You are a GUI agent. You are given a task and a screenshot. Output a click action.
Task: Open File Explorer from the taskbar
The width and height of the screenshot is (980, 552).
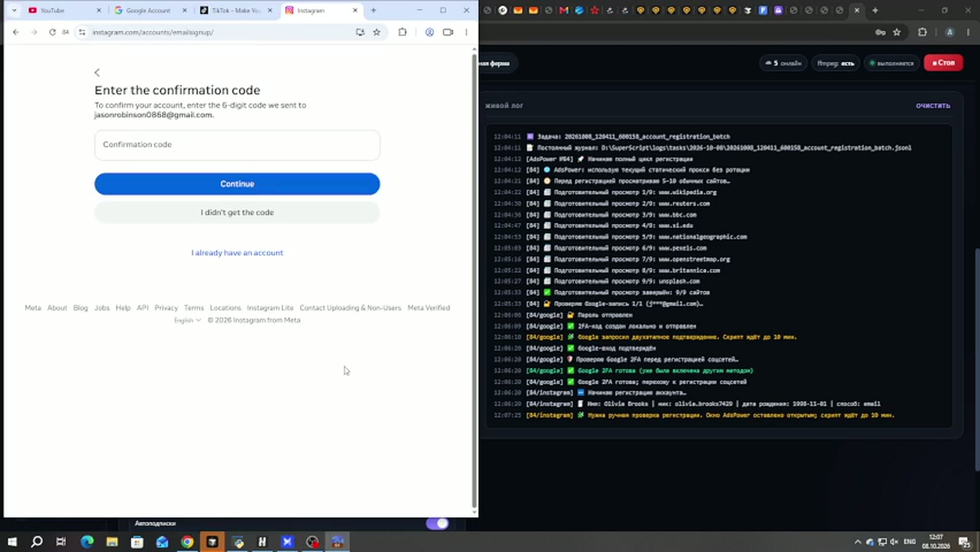click(x=112, y=542)
